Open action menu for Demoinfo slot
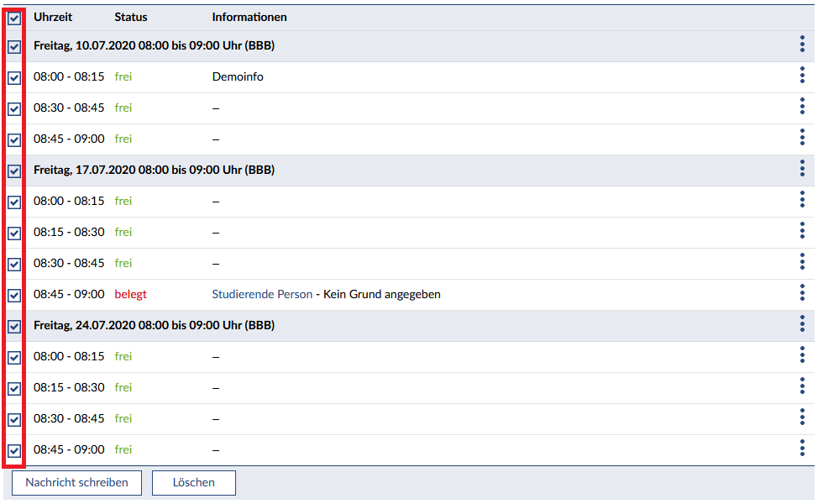This screenshot has width=818, height=504. pyautogui.click(x=802, y=76)
